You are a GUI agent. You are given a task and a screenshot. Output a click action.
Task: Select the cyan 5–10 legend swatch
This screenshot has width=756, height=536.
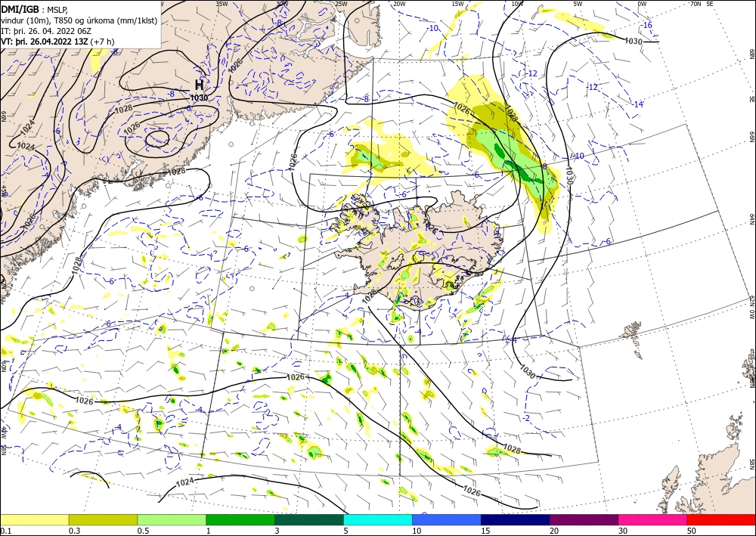377,519
